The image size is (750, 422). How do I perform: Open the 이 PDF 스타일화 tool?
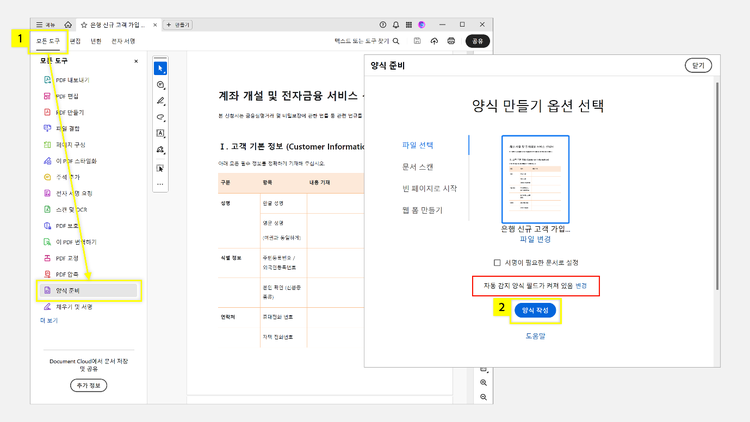[70, 161]
